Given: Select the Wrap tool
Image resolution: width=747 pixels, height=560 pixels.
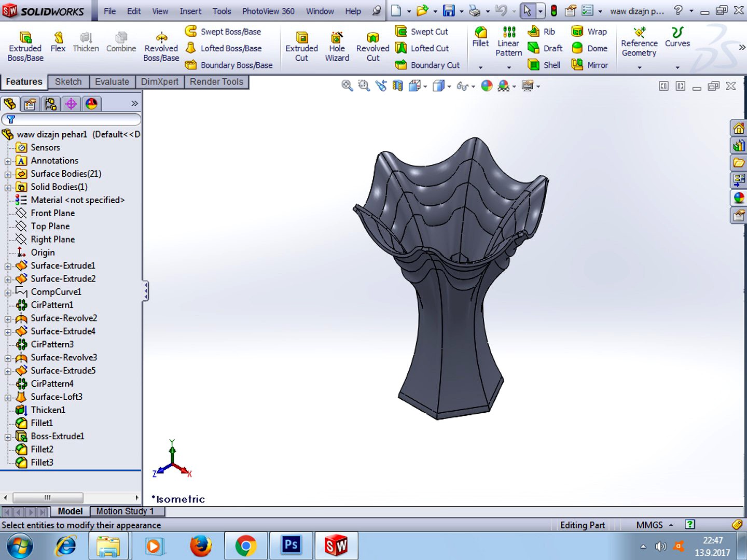Looking at the screenshot, I should tap(589, 32).
